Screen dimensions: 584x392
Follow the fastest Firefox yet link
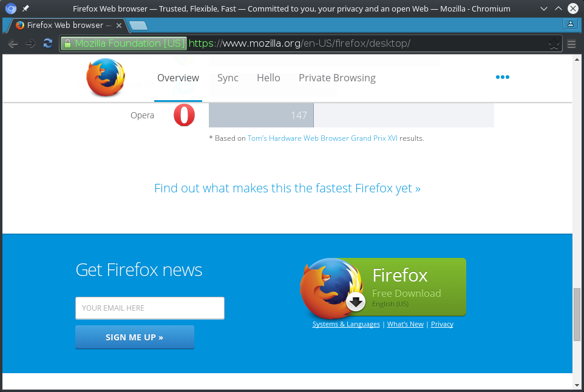pyautogui.click(x=287, y=188)
